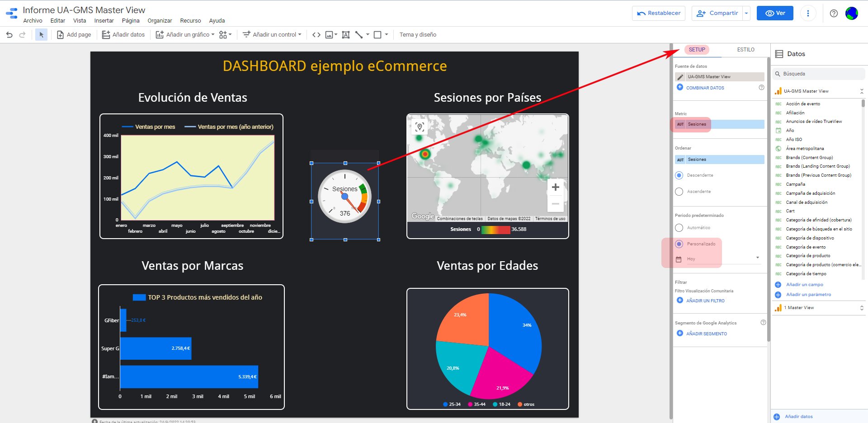The image size is (868, 423).
Task: Click the undo arrow icon
Action: [9, 35]
